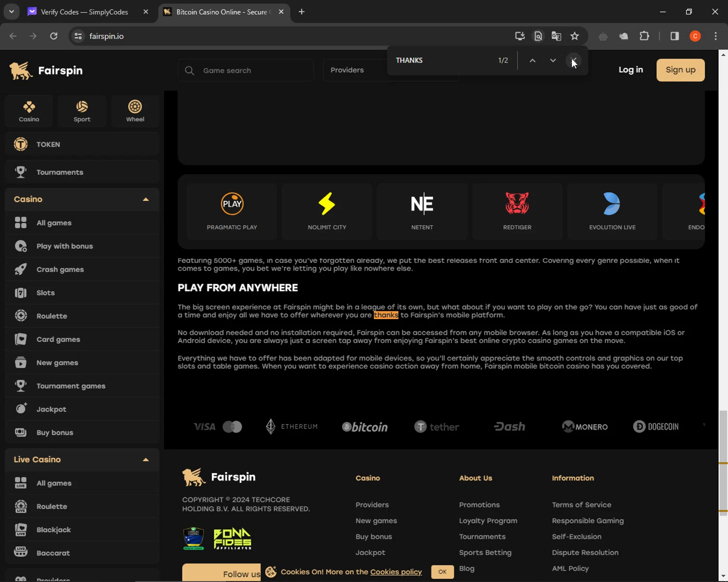The height and width of the screenshot is (582, 728).
Task: Open Live Casino Blackjack
Action: coord(82,530)
